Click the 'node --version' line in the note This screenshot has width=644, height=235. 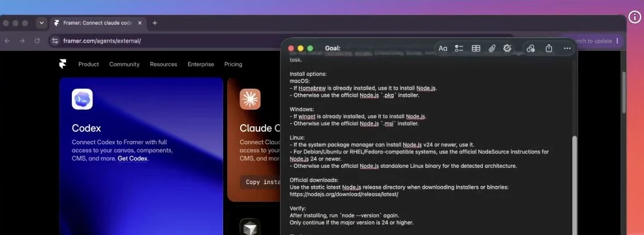click(x=344, y=215)
